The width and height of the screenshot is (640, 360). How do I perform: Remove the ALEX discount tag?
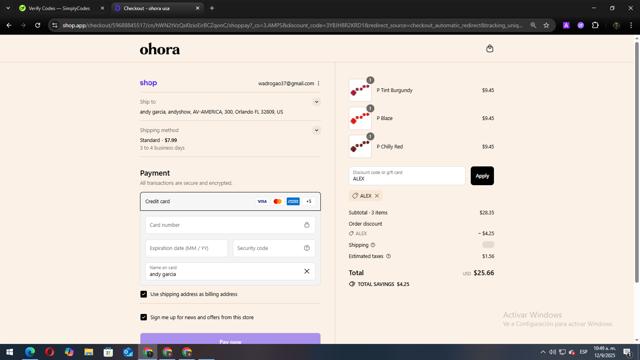pyautogui.click(x=377, y=196)
